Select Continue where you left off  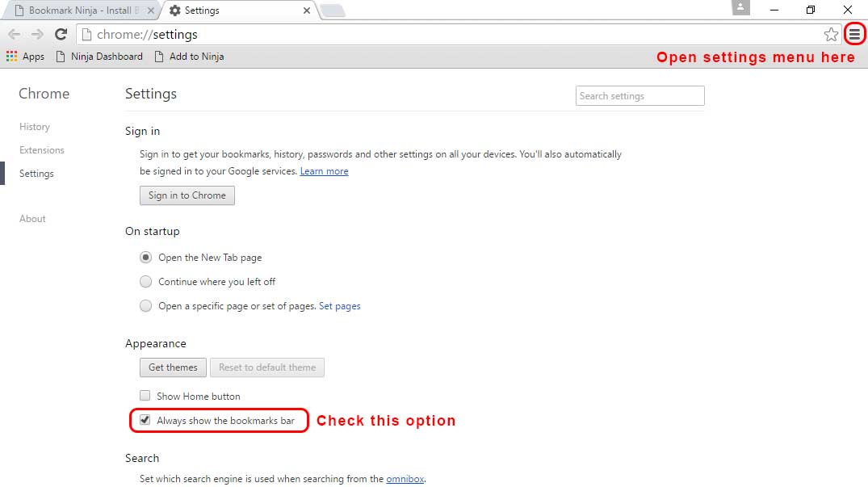(145, 282)
